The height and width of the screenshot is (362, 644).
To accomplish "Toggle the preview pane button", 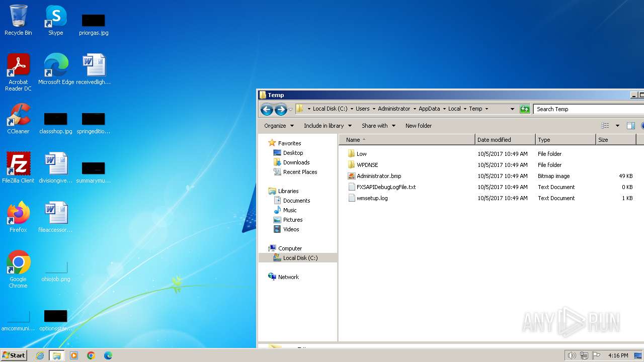I will tap(631, 126).
